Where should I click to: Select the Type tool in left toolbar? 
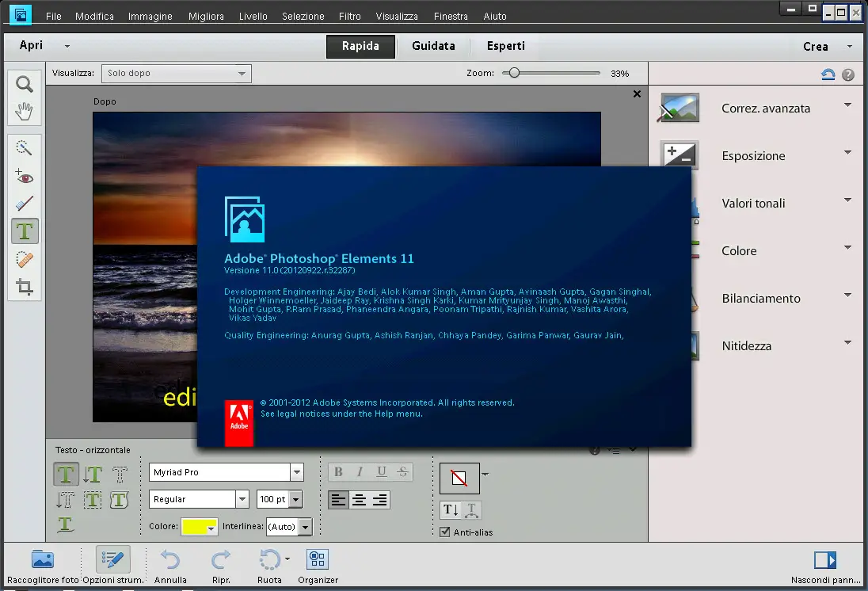(25, 231)
